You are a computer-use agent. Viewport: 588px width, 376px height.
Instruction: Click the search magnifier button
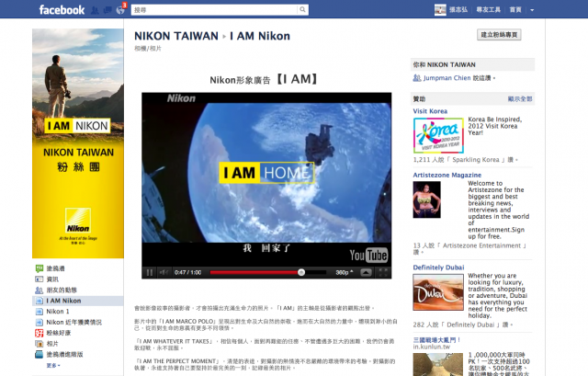click(x=302, y=10)
